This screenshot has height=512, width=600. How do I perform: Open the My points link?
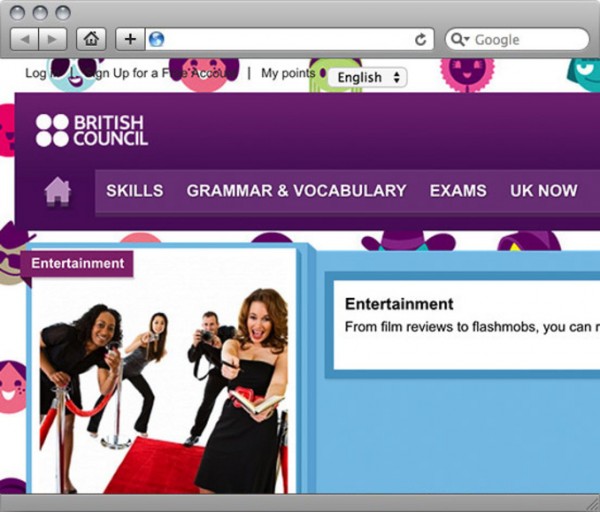click(x=287, y=73)
